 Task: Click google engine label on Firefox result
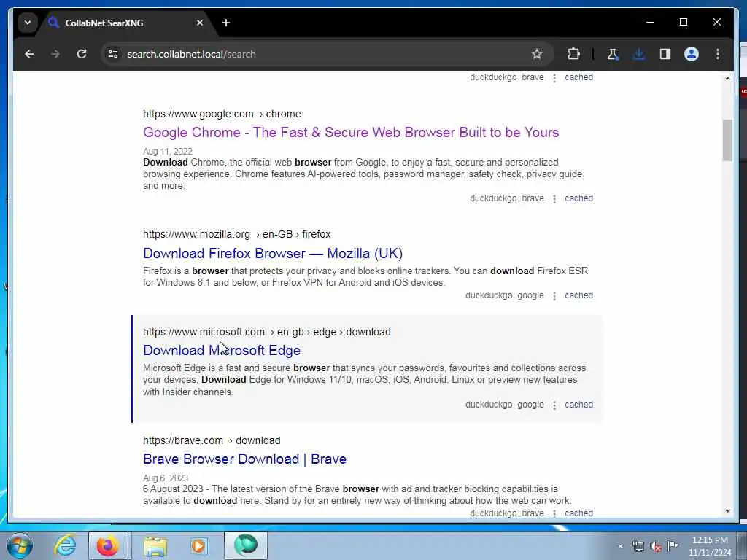pos(530,295)
